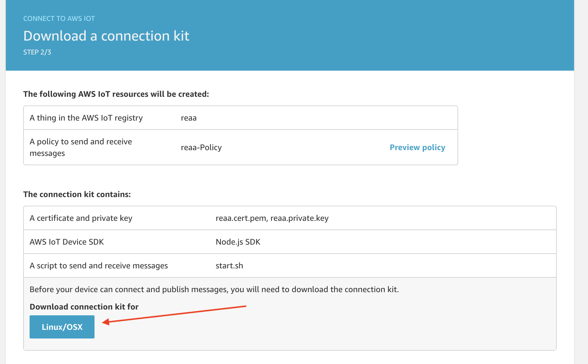Click the Node.js SDK value
This screenshot has width=588, height=364.
coord(238,242)
